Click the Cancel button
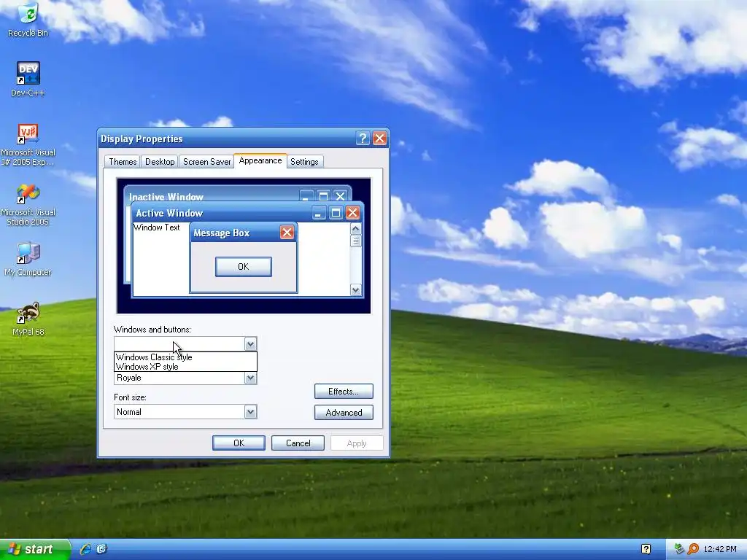747x560 pixels. pyautogui.click(x=298, y=443)
